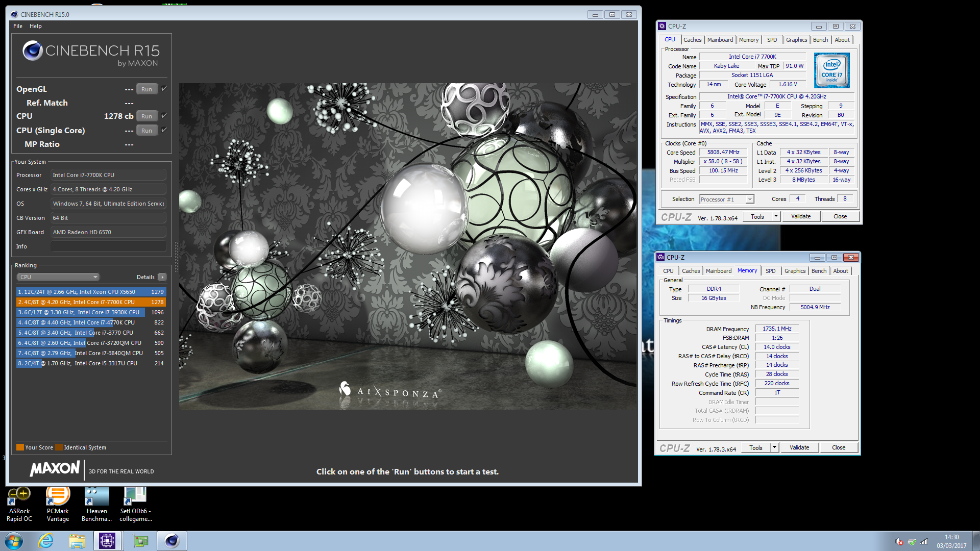The image size is (980, 551).
Task: Click Validate in lower CPU-Z window
Action: click(x=799, y=447)
